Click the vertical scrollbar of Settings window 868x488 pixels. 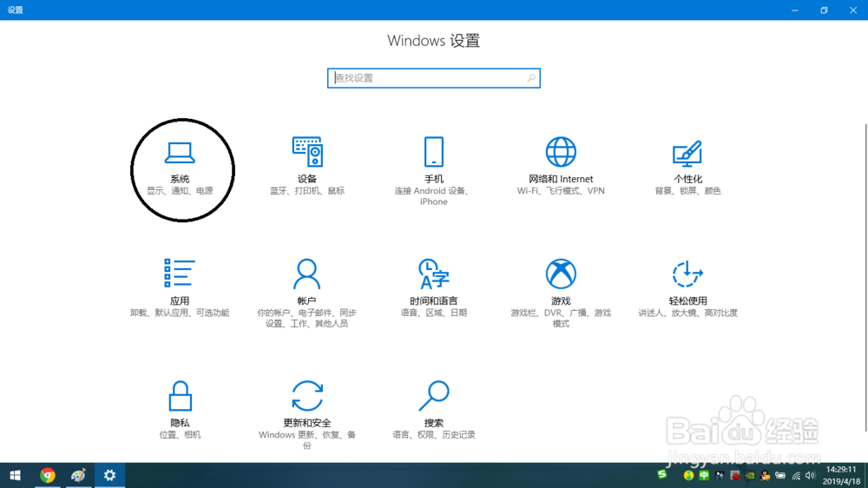coord(865,277)
